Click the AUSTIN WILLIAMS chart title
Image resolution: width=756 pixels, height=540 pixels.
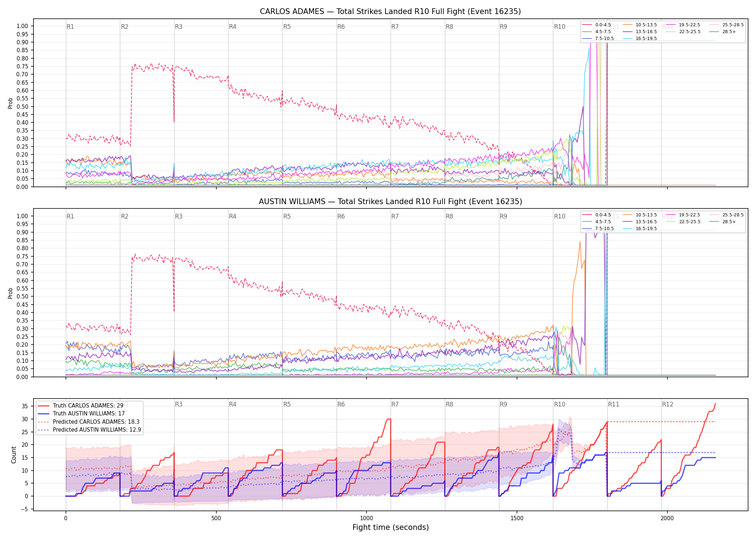point(390,202)
